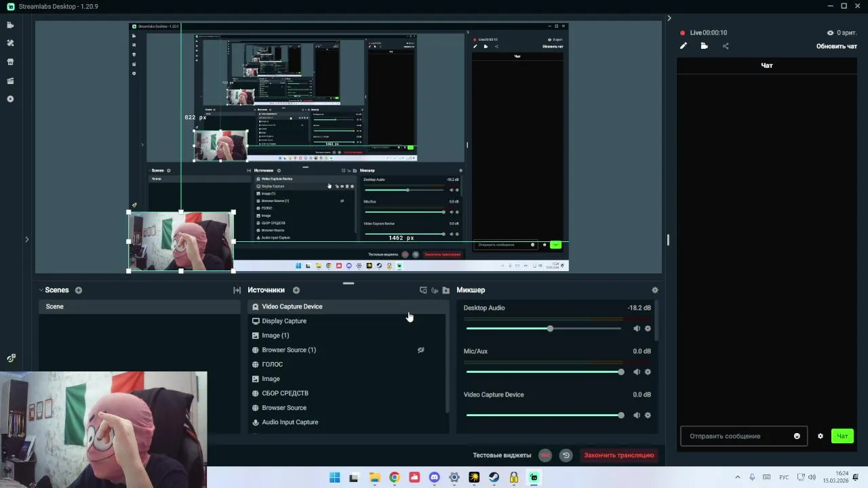Select the last Browser Source row
868x488 pixels.
[347, 408]
